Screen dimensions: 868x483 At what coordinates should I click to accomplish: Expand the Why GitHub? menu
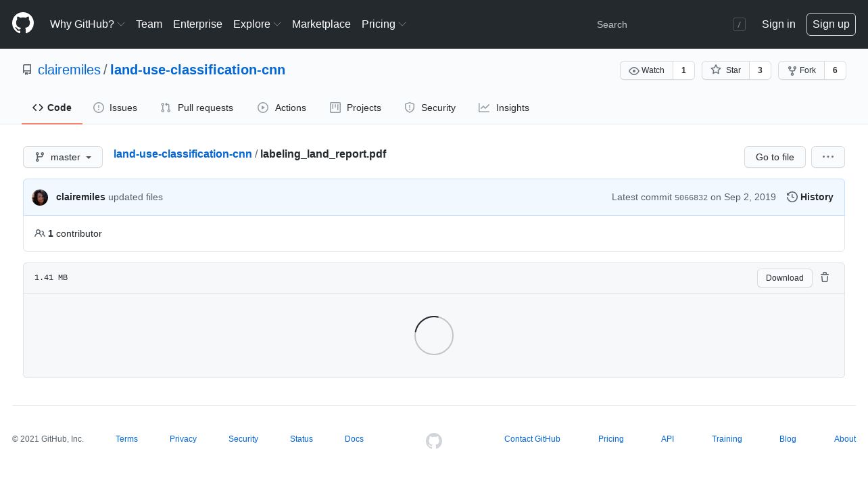pyautogui.click(x=87, y=24)
